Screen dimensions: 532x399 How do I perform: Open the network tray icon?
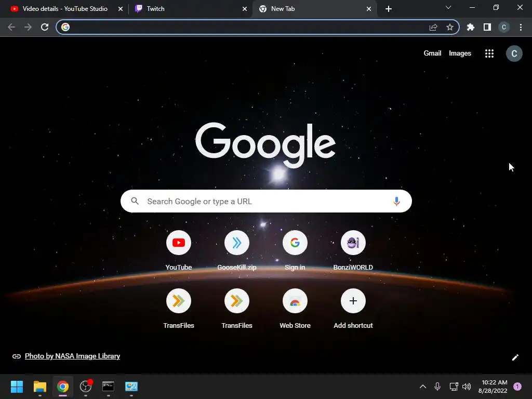[454, 387]
